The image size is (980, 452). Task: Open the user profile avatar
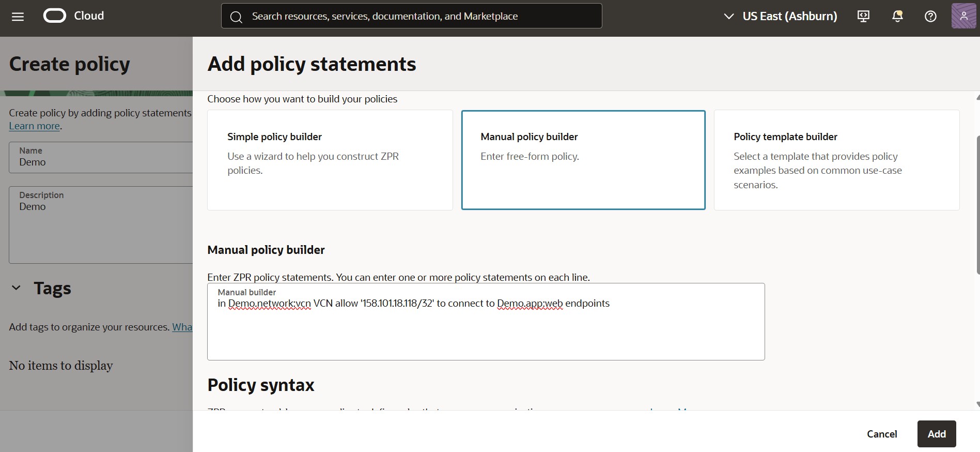click(963, 16)
